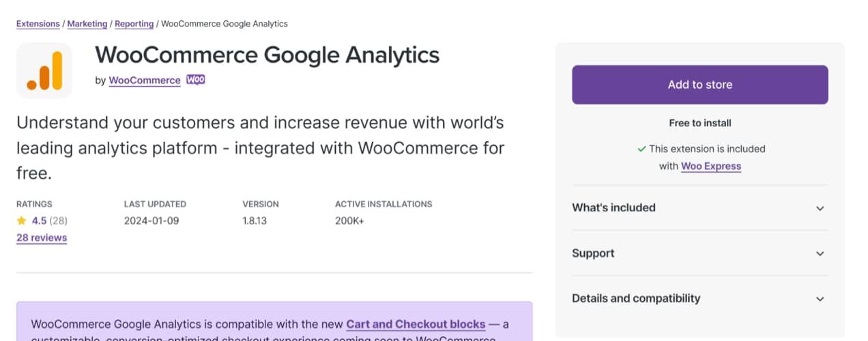Open the Woo Express link
The height and width of the screenshot is (341, 868).
point(711,166)
